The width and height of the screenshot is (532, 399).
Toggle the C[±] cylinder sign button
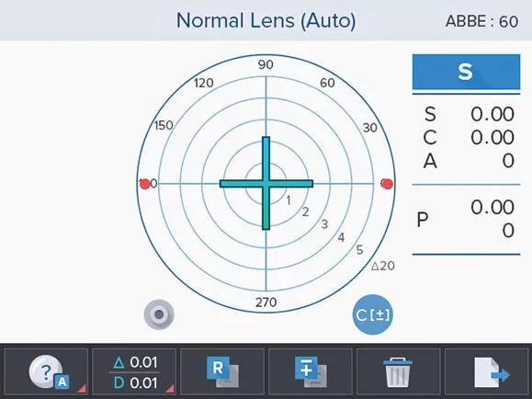point(372,314)
